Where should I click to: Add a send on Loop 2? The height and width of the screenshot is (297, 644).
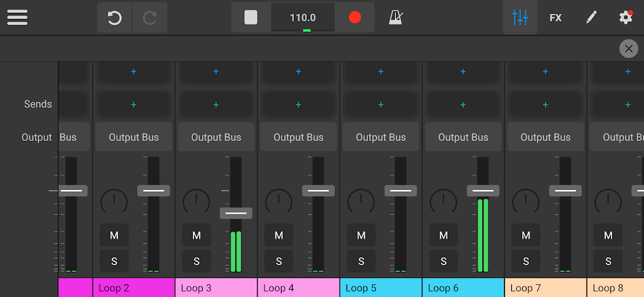click(x=134, y=104)
